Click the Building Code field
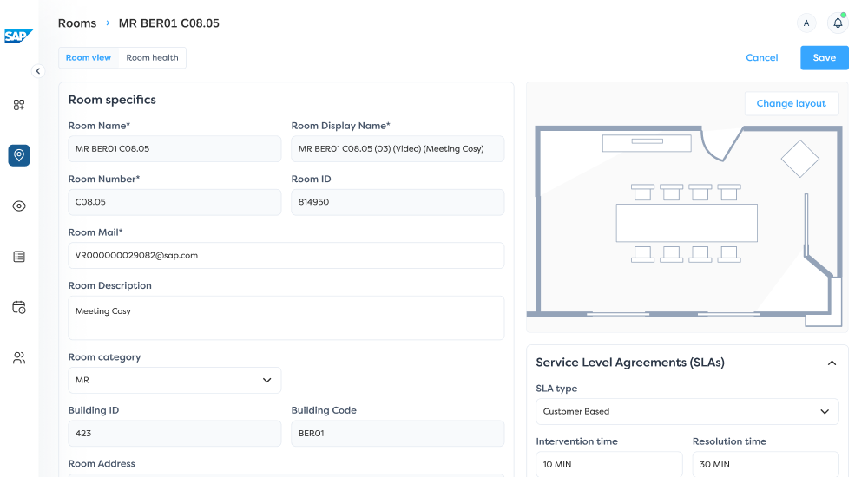The image size is (868, 477). pos(398,434)
